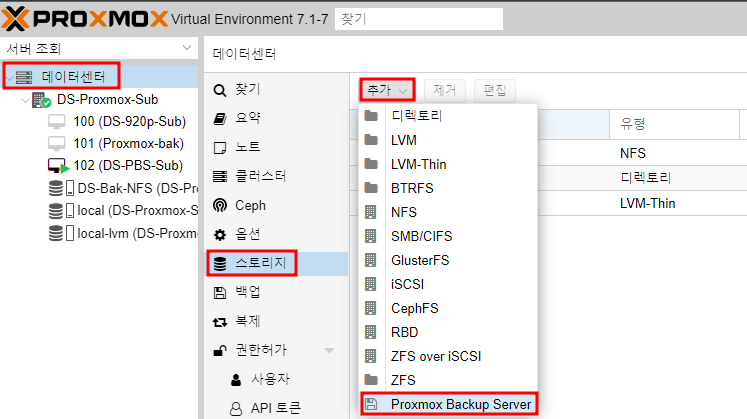Viewport: 747px width, 419px height.
Task: Click the DS-Bak-NFS storage icon
Action: pyautogui.click(x=61, y=188)
